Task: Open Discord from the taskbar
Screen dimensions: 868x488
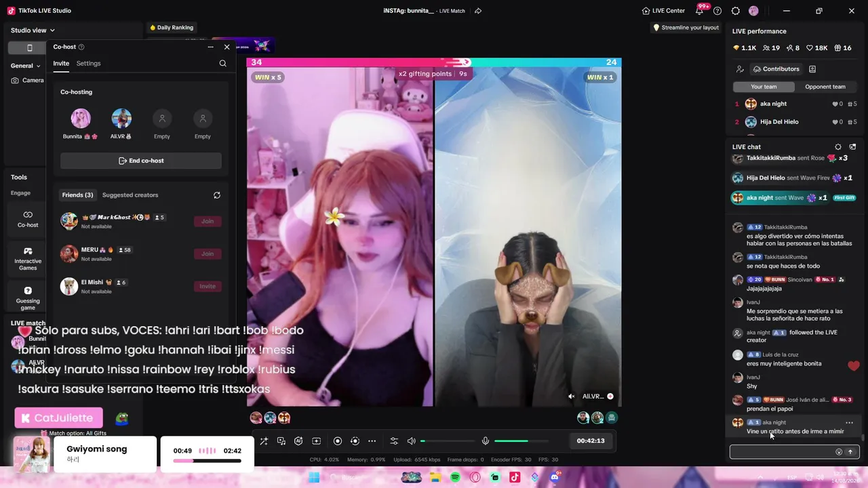Action: tap(555, 478)
